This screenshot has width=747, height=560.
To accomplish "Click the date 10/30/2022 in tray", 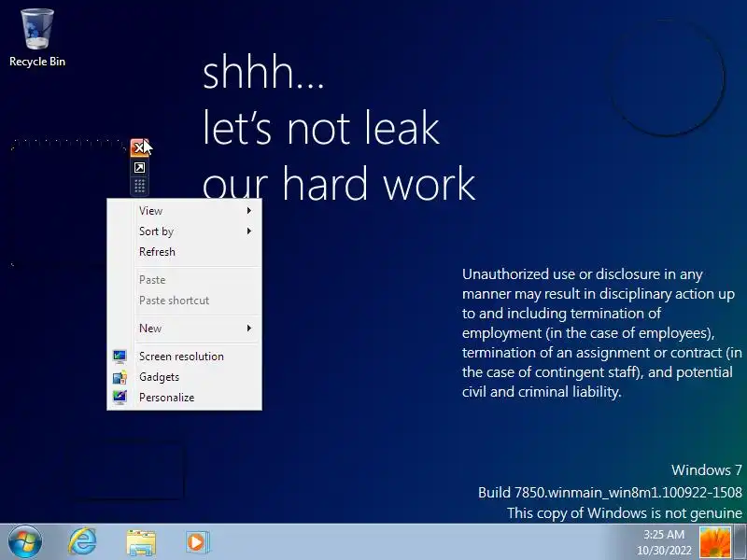I will click(664, 551).
